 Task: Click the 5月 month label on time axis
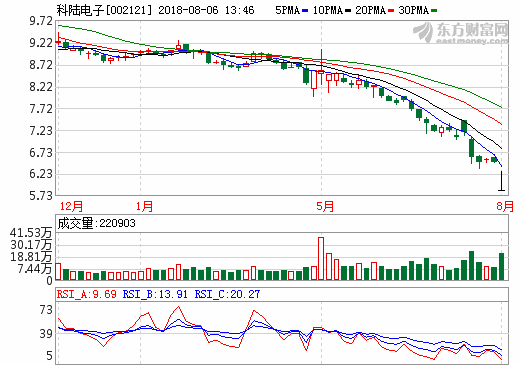pos(325,206)
